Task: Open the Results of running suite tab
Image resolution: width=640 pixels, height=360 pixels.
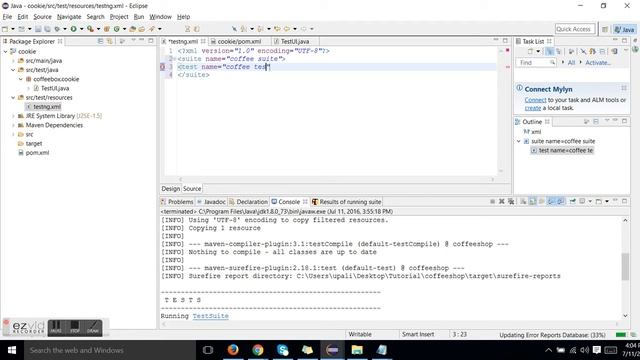Action: [347, 202]
